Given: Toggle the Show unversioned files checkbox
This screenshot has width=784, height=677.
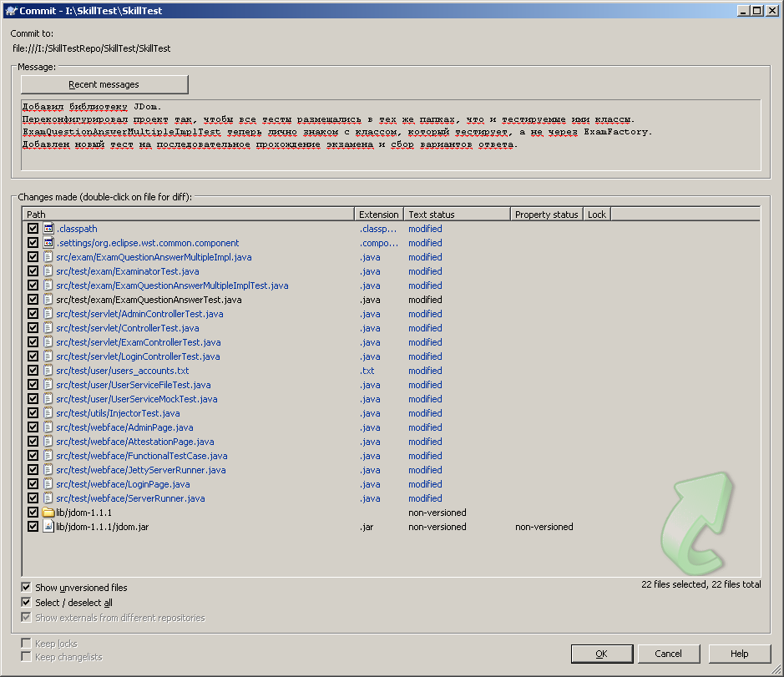Looking at the screenshot, I should pyautogui.click(x=26, y=587).
